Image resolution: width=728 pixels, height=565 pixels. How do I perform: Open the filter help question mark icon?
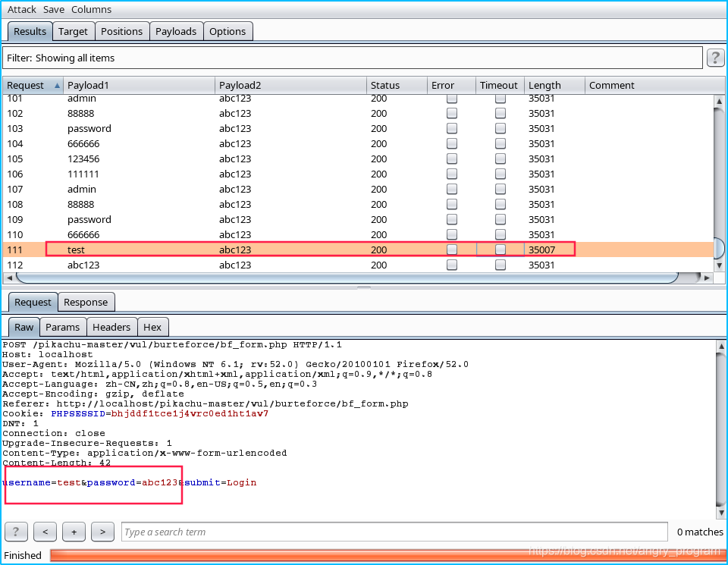715,58
